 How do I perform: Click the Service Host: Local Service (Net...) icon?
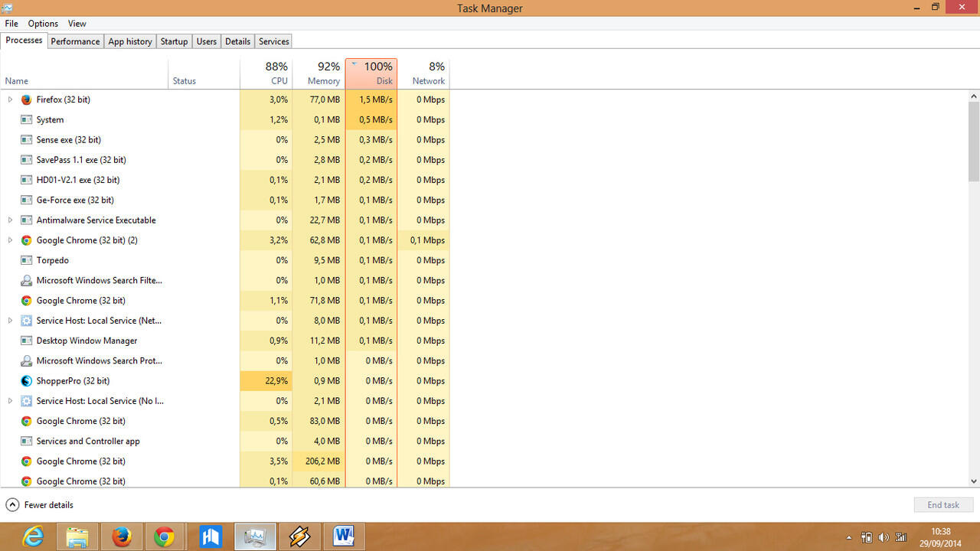point(26,321)
